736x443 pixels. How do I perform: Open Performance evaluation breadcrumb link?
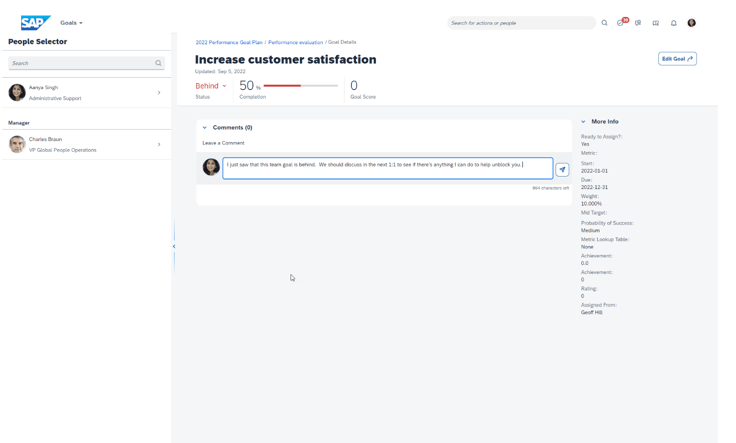tap(295, 43)
